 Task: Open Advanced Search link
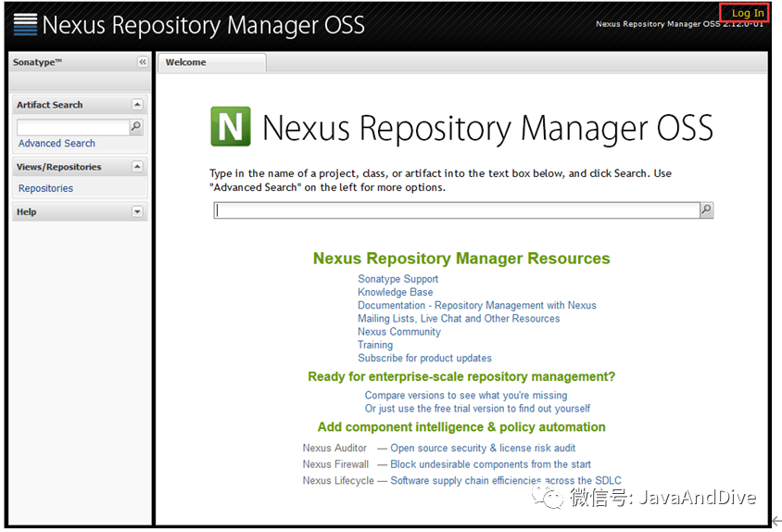click(x=57, y=144)
